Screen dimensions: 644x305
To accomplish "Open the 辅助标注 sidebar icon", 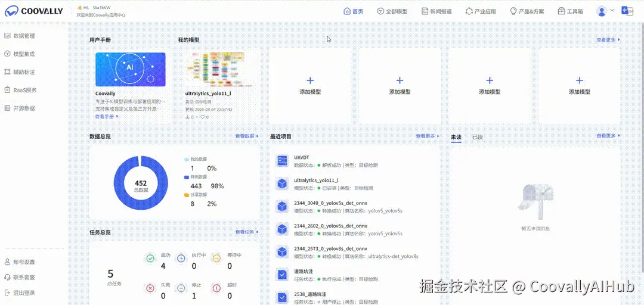I will pos(7,72).
